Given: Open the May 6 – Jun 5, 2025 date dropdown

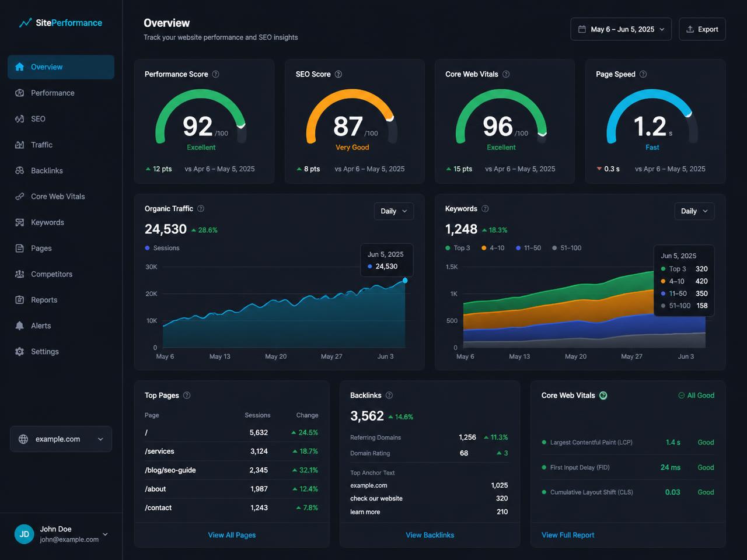Looking at the screenshot, I should click(x=621, y=29).
